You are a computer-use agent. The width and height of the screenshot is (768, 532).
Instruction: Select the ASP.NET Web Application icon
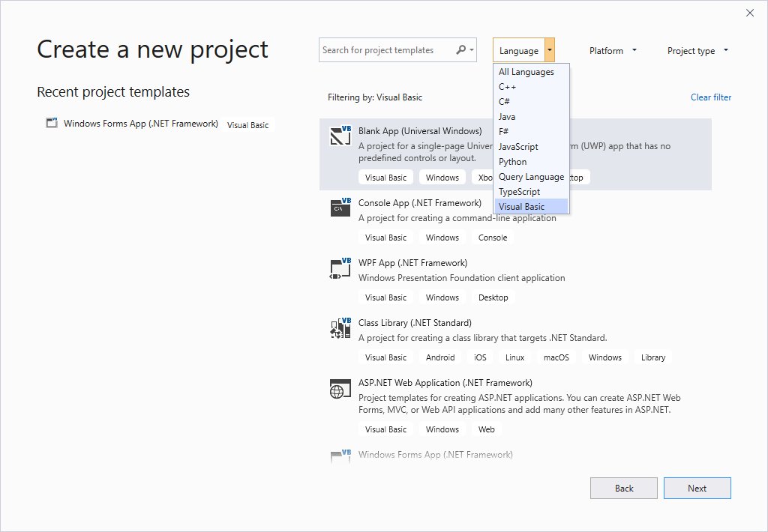click(340, 389)
